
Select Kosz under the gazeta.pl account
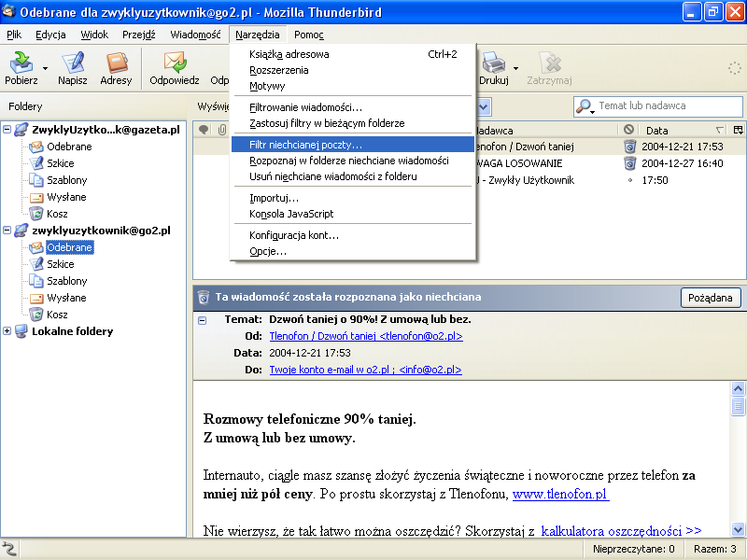(x=57, y=214)
